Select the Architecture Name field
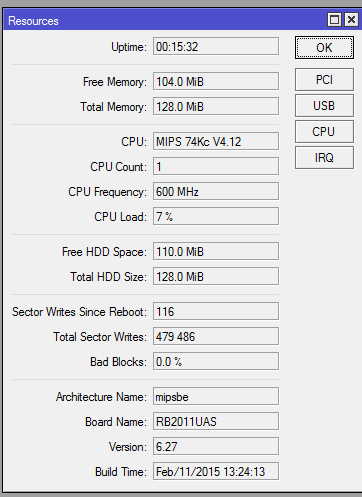This screenshot has height=497, width=362. (x=216, y=396)
